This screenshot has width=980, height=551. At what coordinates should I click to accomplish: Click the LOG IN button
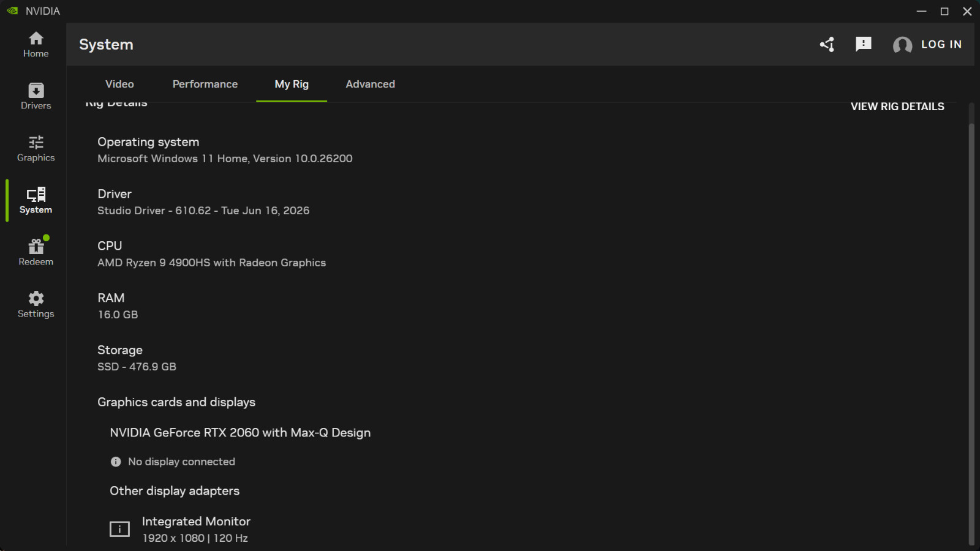tap(941, 44)
